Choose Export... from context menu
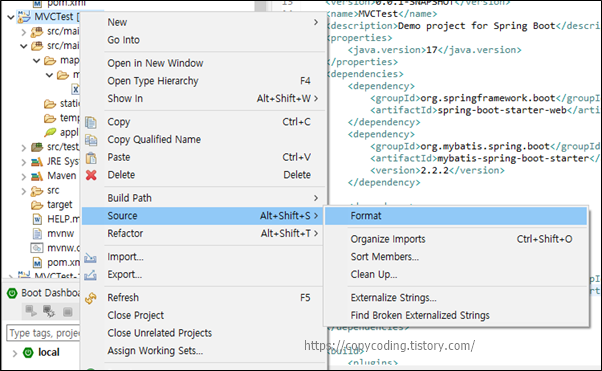 [x=203, y=274]
